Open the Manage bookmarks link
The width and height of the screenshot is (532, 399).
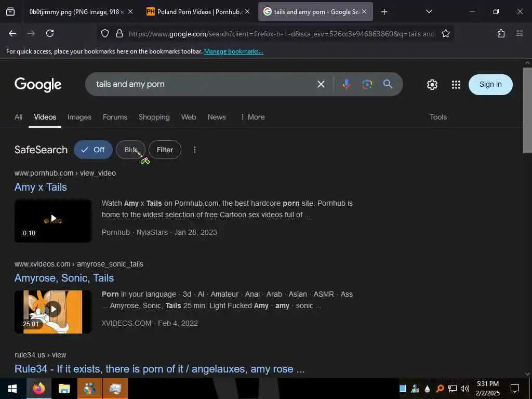(233, 51)
